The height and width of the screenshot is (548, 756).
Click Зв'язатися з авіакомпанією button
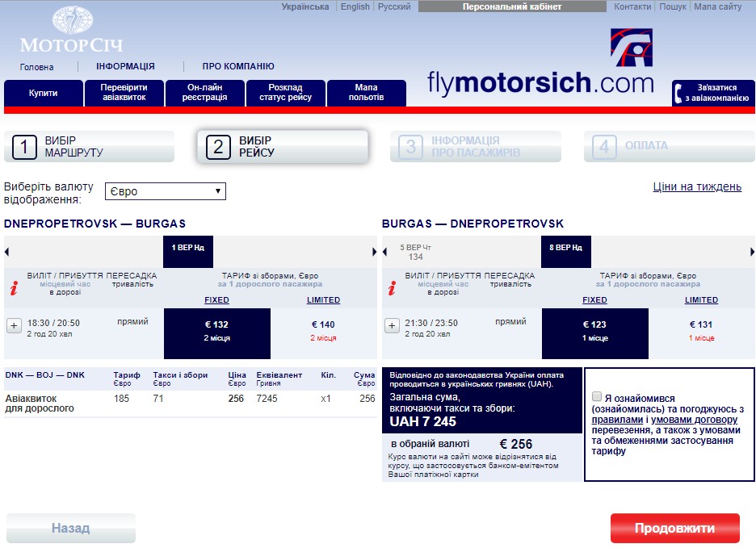coord(713,93)
